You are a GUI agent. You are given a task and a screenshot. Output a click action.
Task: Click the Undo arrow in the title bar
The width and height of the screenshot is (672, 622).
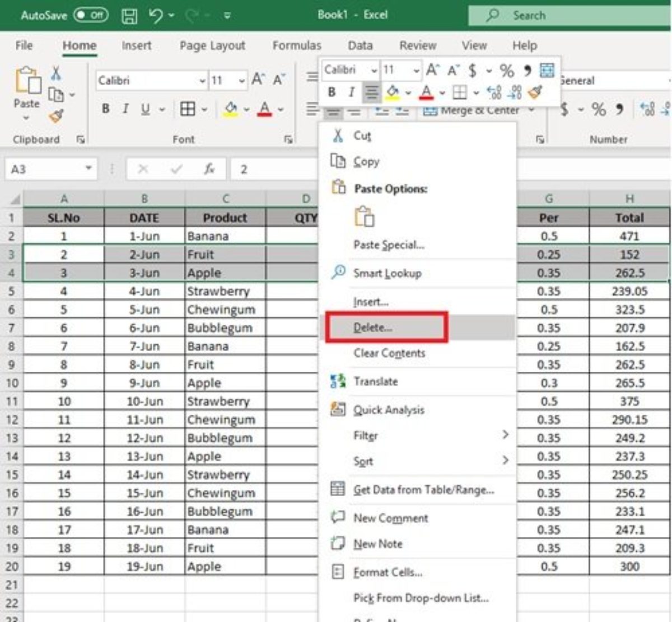(156, 16)
